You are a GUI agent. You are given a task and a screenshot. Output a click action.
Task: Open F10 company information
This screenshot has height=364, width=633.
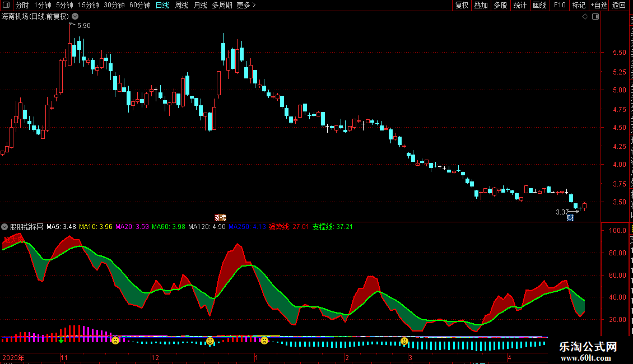[x=560, y=5]
